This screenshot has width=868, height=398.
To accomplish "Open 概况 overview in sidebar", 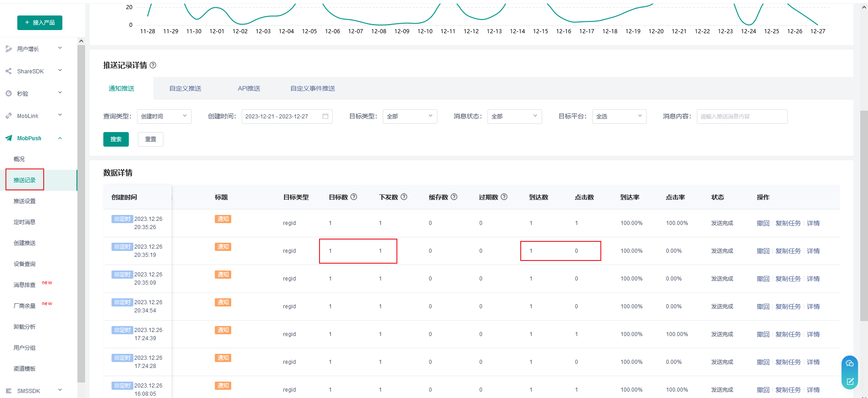I will click(x=19, y=159).
